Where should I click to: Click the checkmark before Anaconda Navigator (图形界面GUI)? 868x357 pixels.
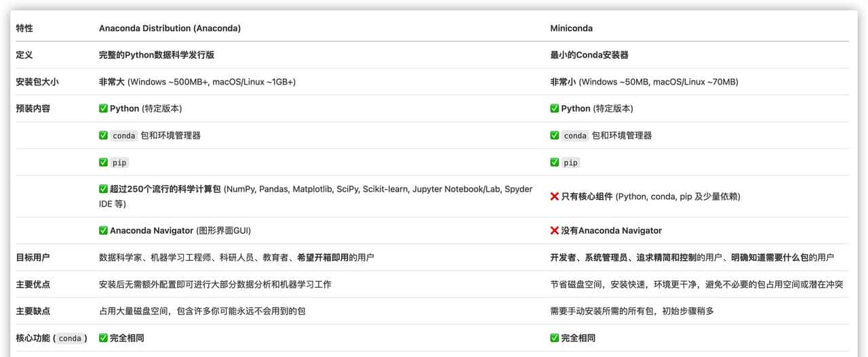pyautogui.click(x=103, y=230)
